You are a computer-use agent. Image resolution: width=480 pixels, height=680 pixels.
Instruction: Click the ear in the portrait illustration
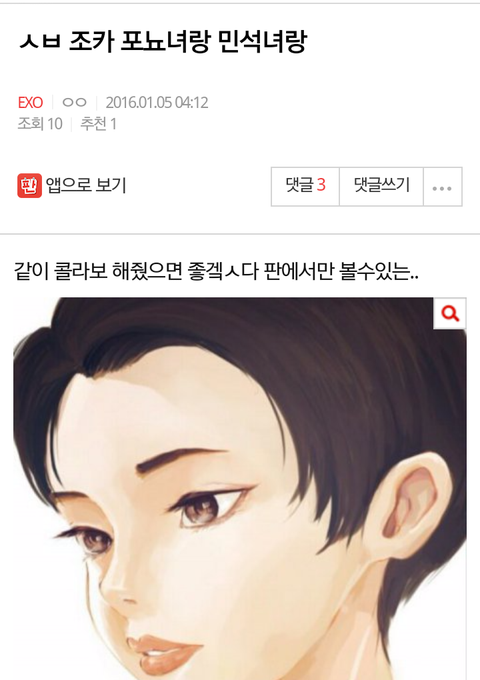(x=414, y=505)
